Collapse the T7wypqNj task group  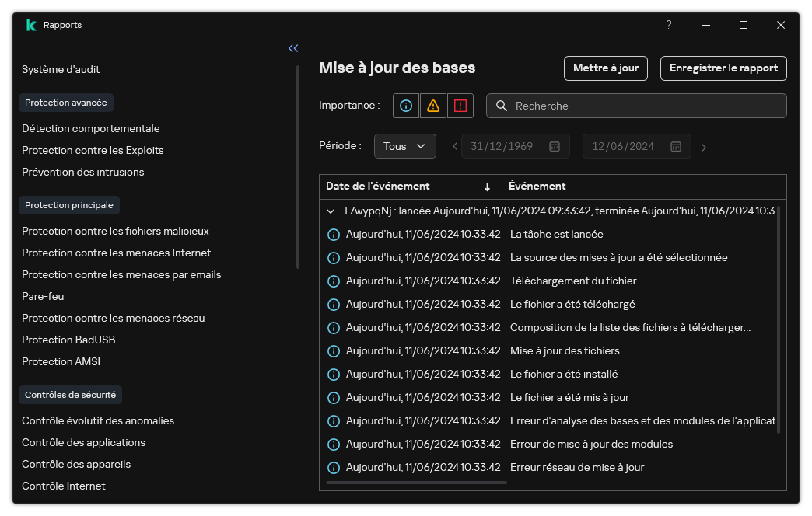point(332,211)
